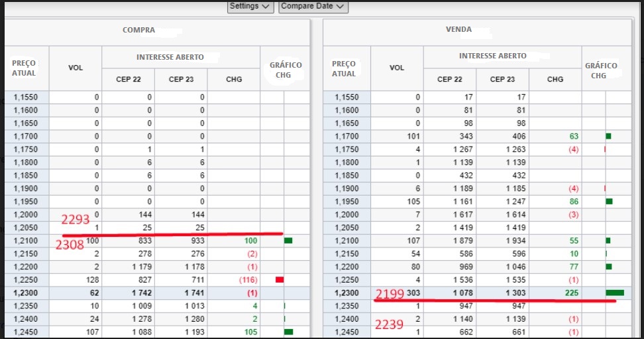The height and width of the screenshot is (339, 644).
Task: Click PREÇO ATUAL header in COMPRA table
Action: [24, 68]
